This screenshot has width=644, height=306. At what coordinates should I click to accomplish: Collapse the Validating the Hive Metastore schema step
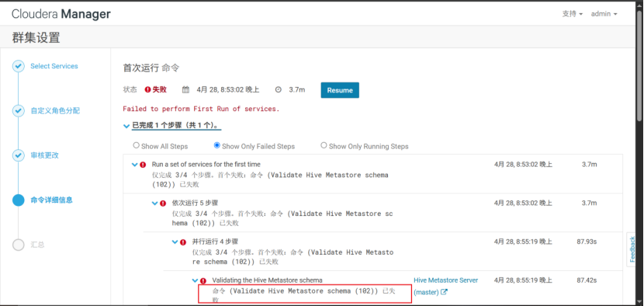pyautogui.click(x=195, y=280)
